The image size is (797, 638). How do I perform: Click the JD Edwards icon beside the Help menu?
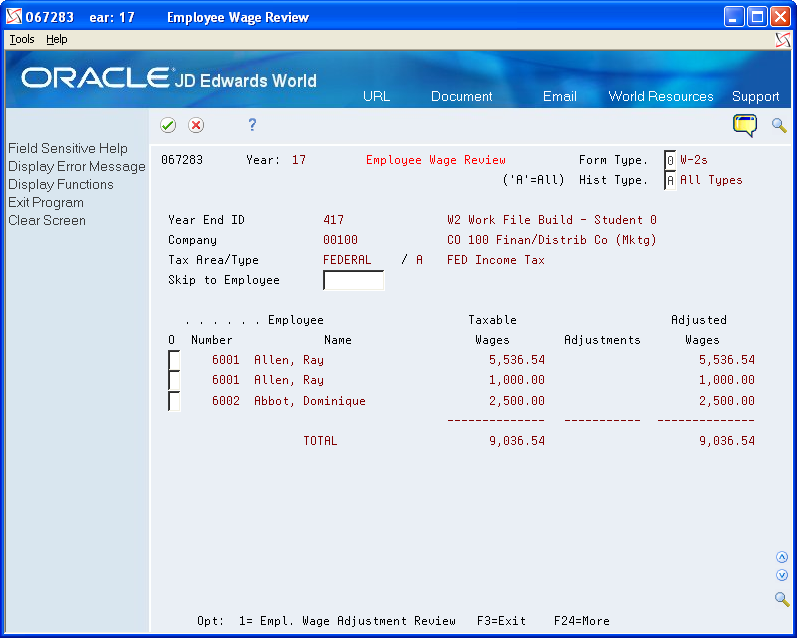point(783,40)
